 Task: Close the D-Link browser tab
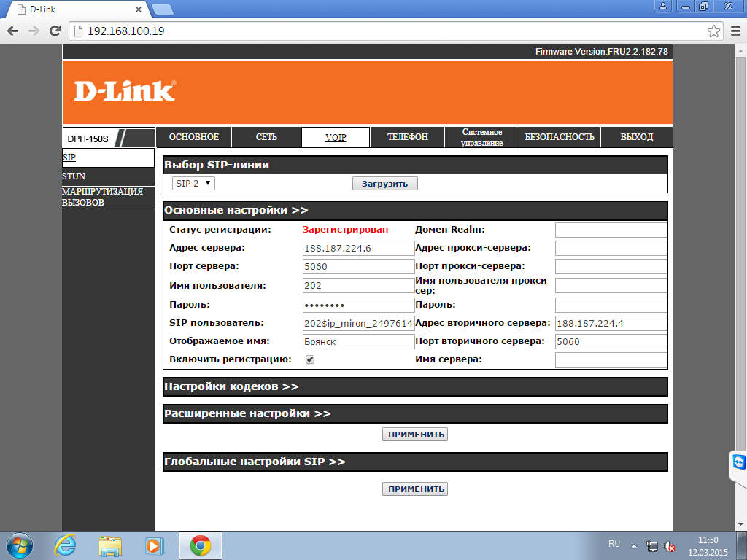(138, 9)
